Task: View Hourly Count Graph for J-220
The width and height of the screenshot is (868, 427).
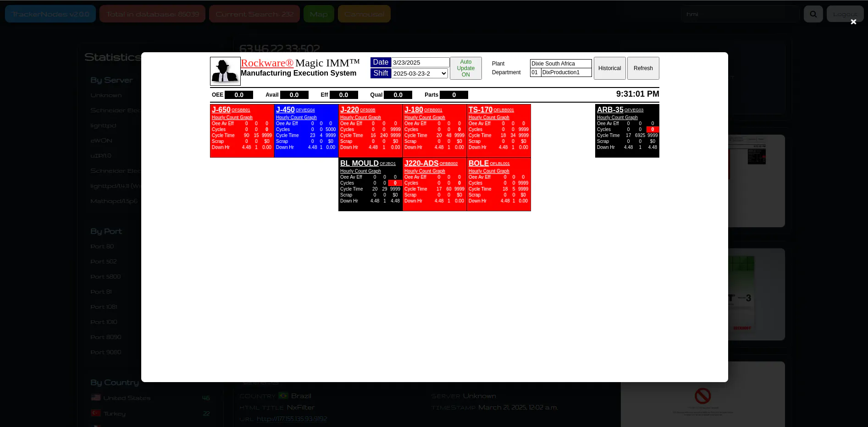Action: click(x=360, y=118)
